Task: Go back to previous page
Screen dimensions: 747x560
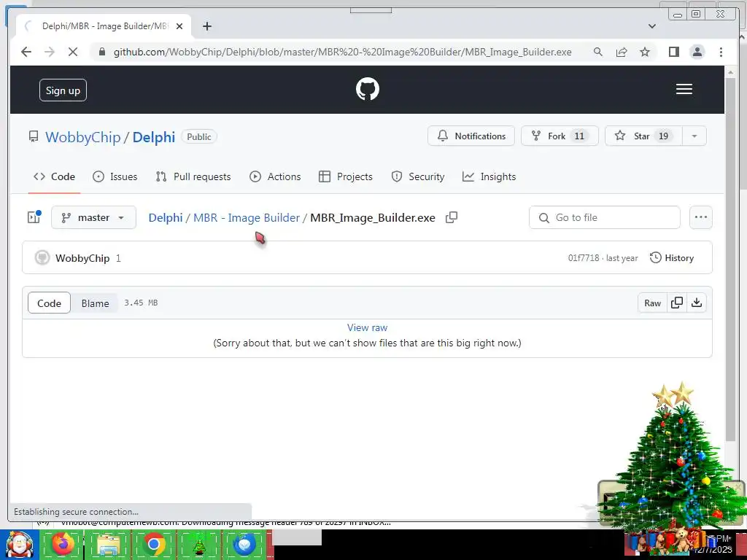Action: tap(26, 52)
